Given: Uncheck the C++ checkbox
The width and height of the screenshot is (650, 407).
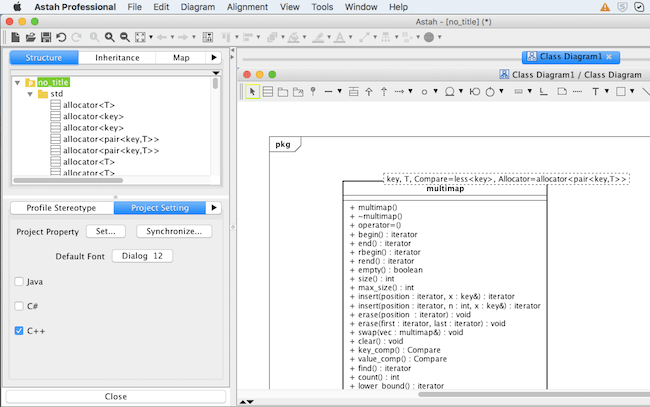Looking at the screenshot, I should pyautogui.click(x=20, y=330).
